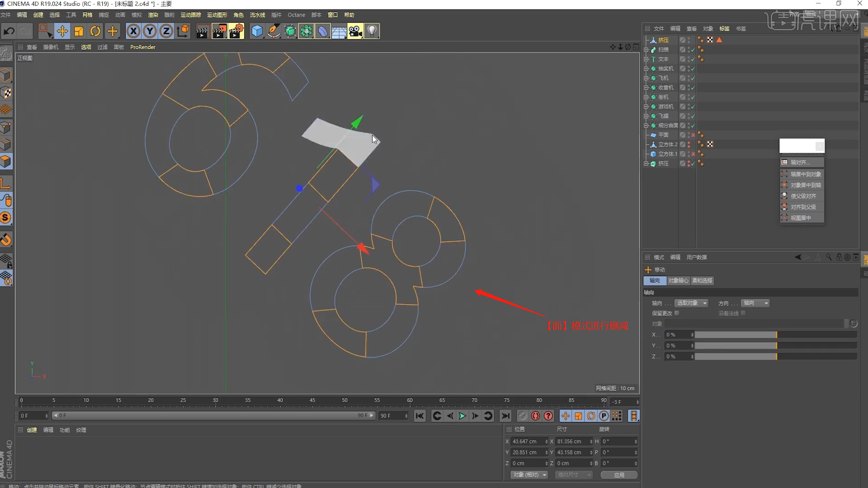Select the Rotate tool
This screenshot has width=868, height=488.
pyautogui.click(x=95, y=31)
